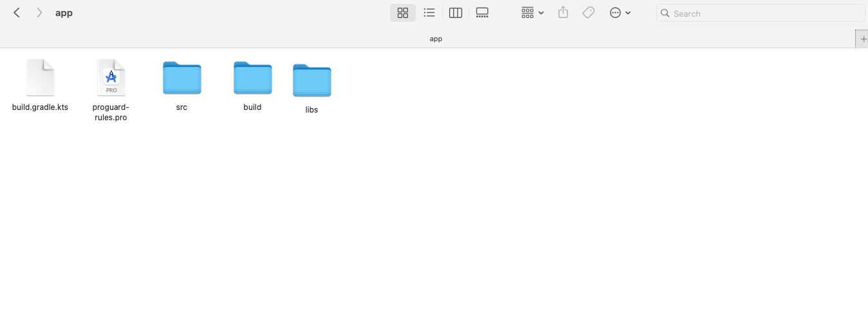Click into the Search field
The width and height of the screenshot is (868, 333).
point(760,13)
